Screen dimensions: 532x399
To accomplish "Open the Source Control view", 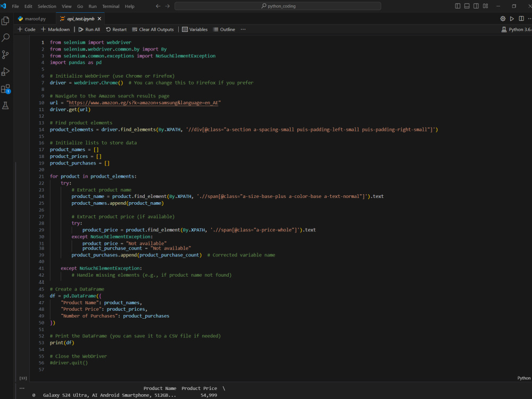I will (x=5, y=55).
